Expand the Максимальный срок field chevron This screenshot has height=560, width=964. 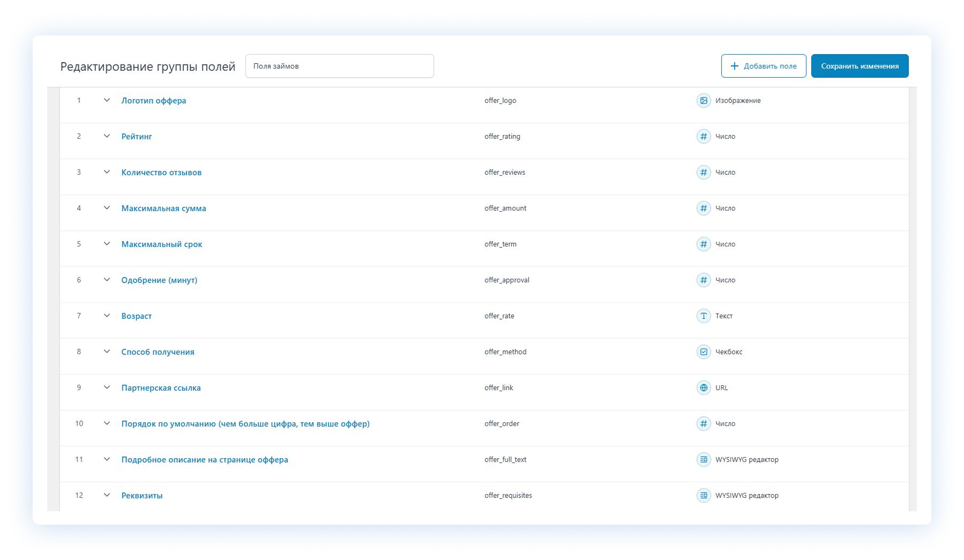(107, 244)
